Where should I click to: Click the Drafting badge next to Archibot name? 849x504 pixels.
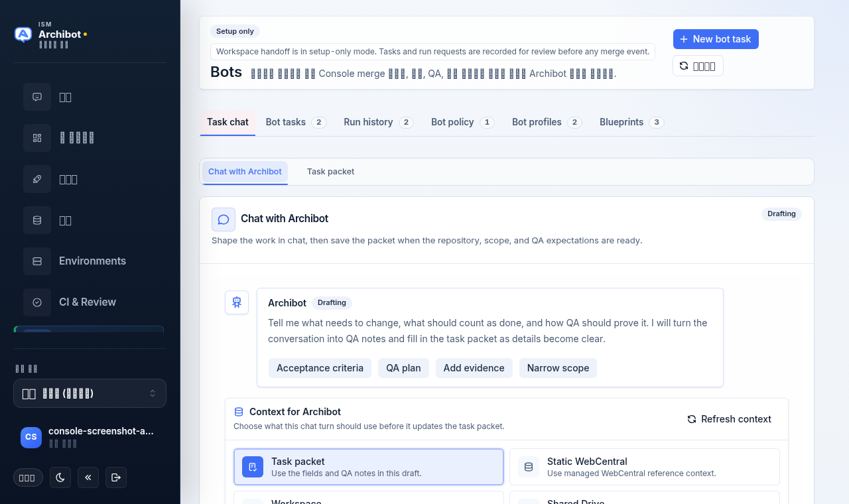332,302
